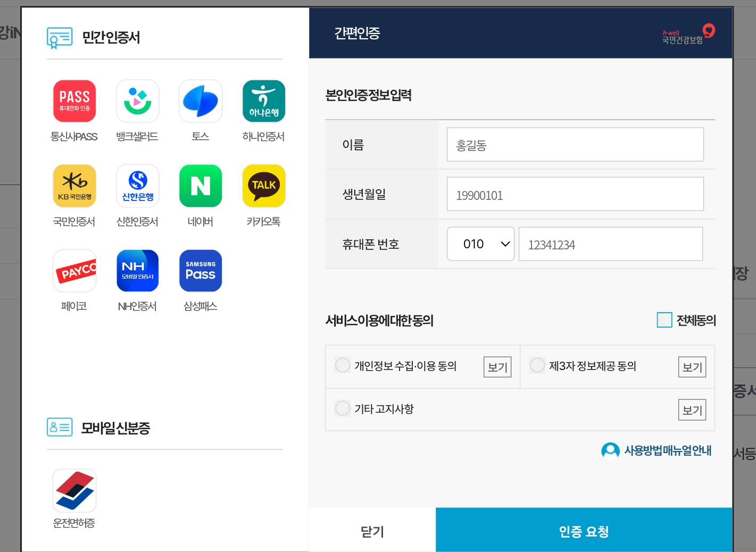Click the 민간인증서 certificate header icon
This screenshot has height=552, width=756.
pyautogui.click(x=60, y=38)
